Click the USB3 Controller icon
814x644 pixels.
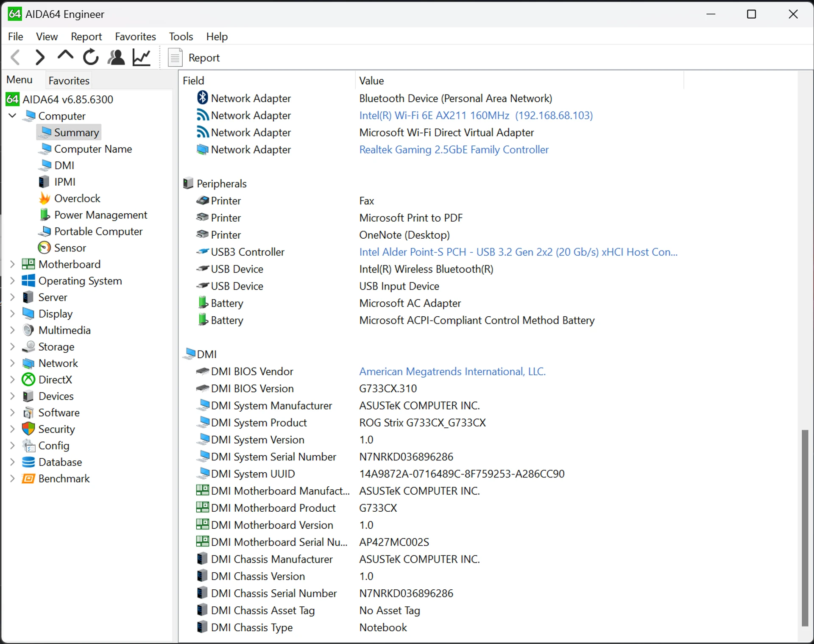coord(203,251)
